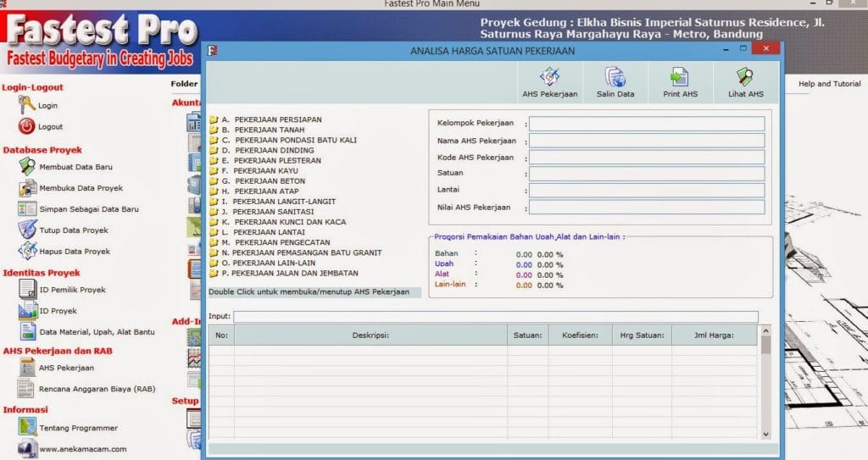Viewport: 868px width, 460px height.
Task: Select O. PEKERJAAN LAIN-LAIN item
Action: pos(269,263)
